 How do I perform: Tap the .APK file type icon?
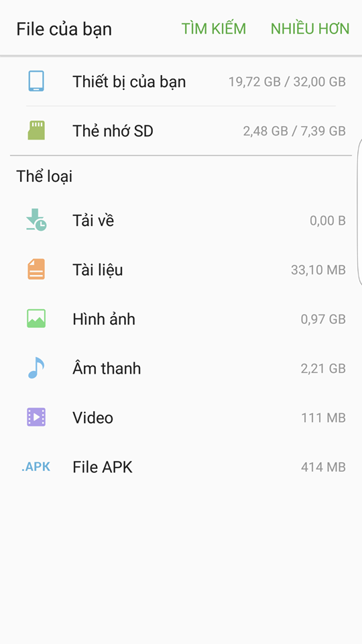pyautogui.click(x=36, y=467)
